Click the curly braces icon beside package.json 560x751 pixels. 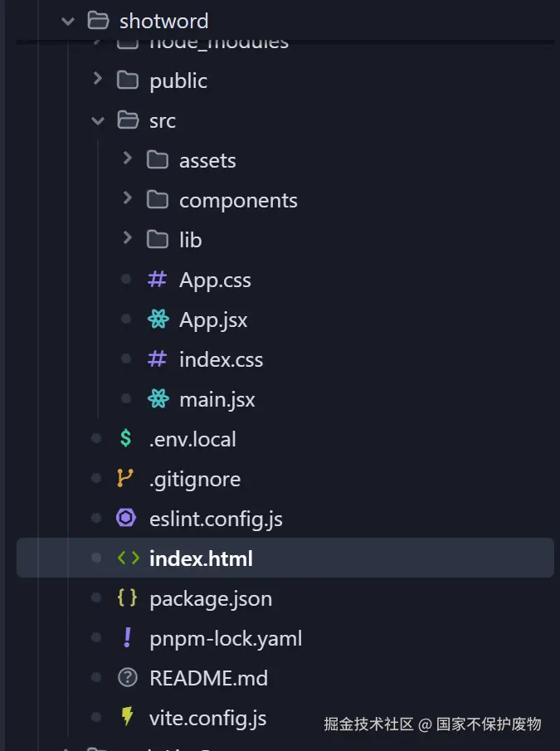point(127,598)
